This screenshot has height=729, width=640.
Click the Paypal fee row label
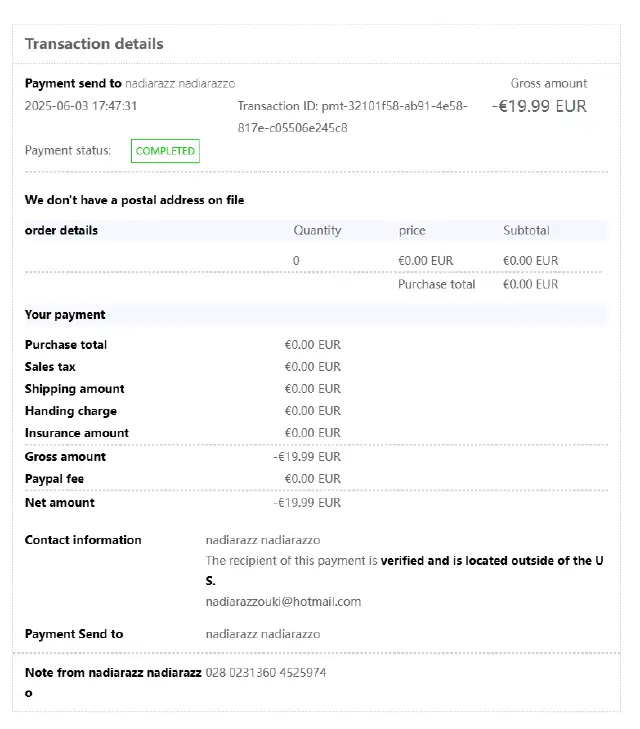tap(54, 479)
